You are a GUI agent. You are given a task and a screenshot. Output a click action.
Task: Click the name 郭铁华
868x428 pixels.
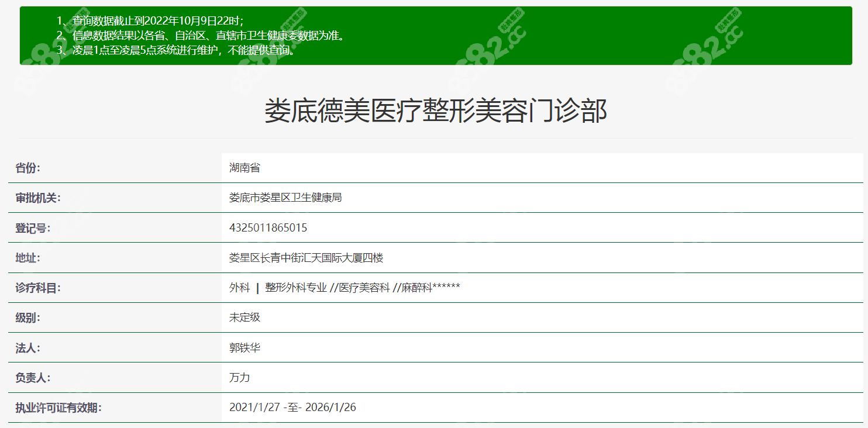244,348
